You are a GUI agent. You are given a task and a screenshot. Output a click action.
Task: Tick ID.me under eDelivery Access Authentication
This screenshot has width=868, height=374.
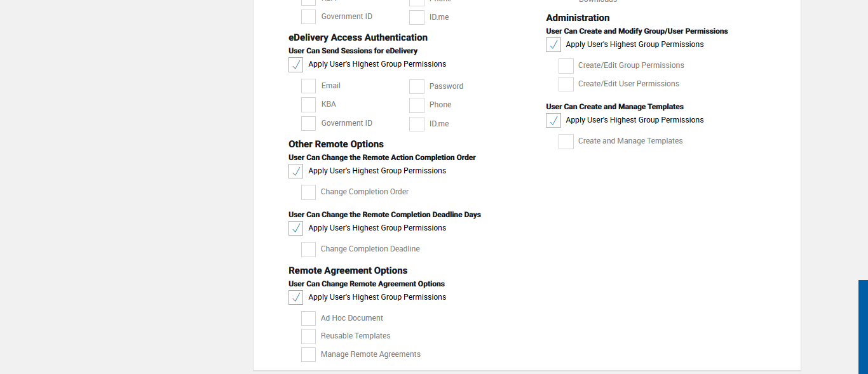[417, 124]
